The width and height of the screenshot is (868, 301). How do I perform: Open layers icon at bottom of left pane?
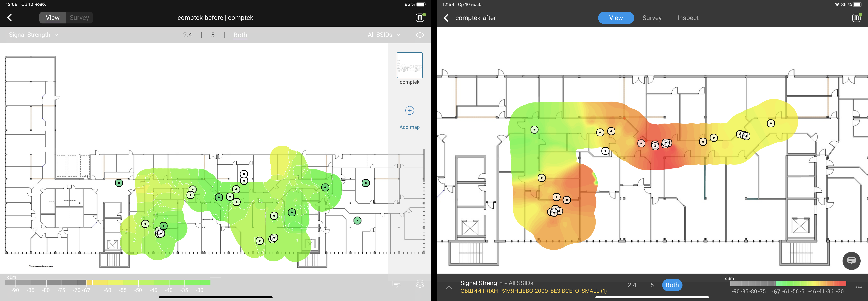[420, 284]
